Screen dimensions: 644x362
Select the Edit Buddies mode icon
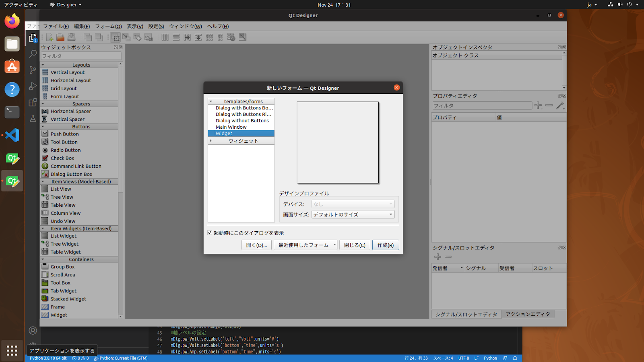point(137,37)
